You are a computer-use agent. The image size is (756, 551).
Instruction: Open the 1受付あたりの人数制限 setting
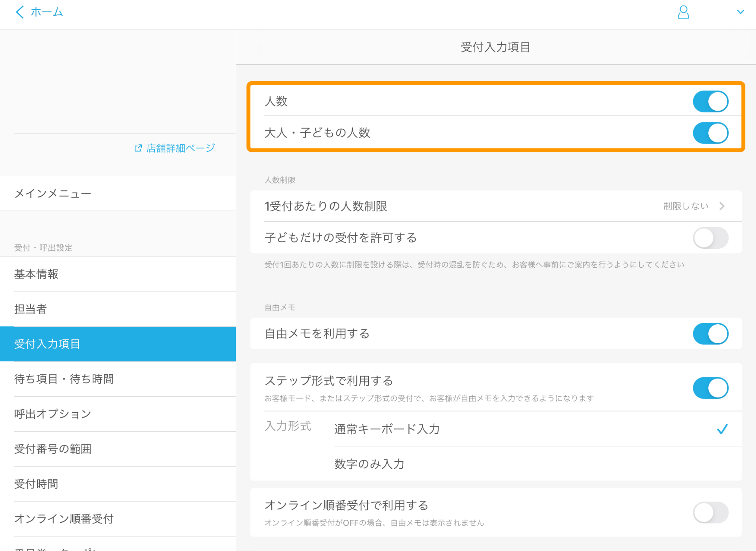496,206
